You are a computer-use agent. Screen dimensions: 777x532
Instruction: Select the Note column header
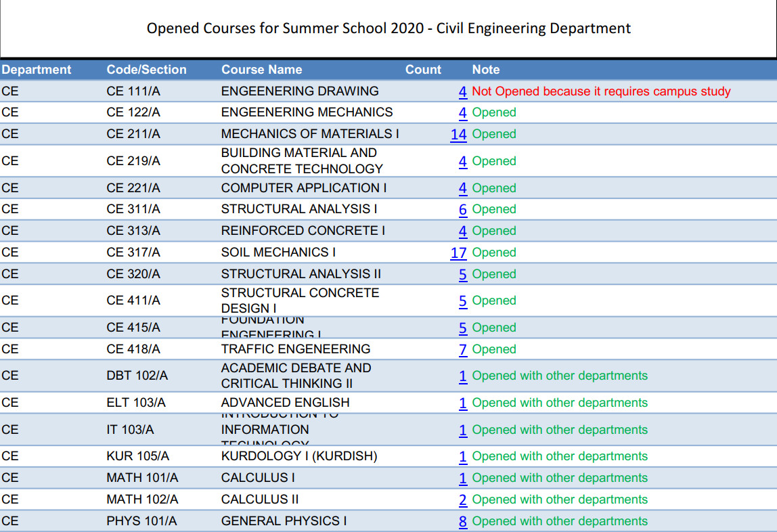(487, 70)
